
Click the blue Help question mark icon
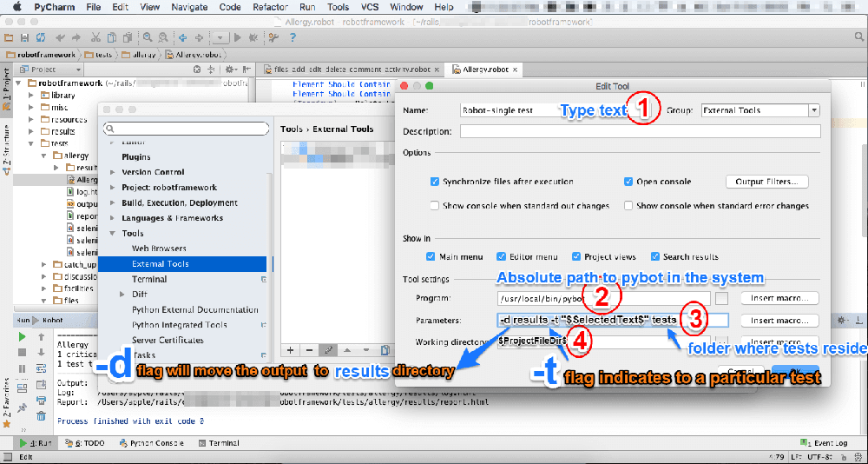click(293, 37)
